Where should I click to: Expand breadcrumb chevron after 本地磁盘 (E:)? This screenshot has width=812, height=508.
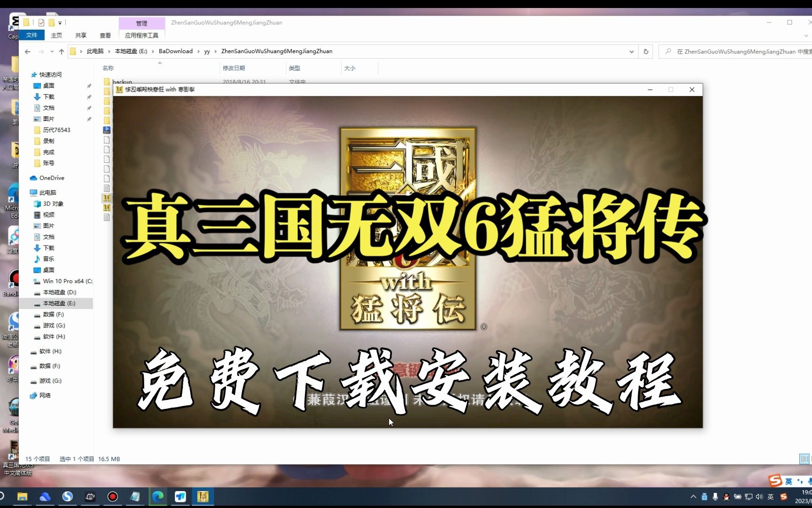tap(153, 52)
